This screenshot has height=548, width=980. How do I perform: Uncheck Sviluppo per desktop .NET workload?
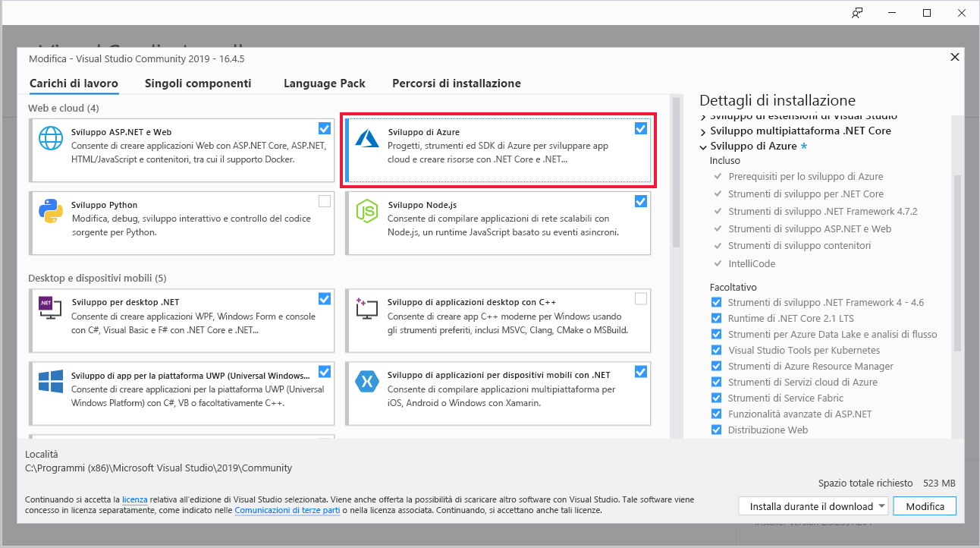(325, 298)
